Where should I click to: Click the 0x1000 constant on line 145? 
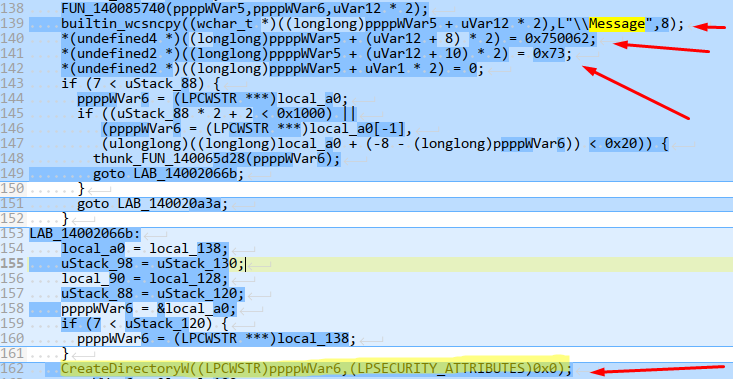(302, 114)
